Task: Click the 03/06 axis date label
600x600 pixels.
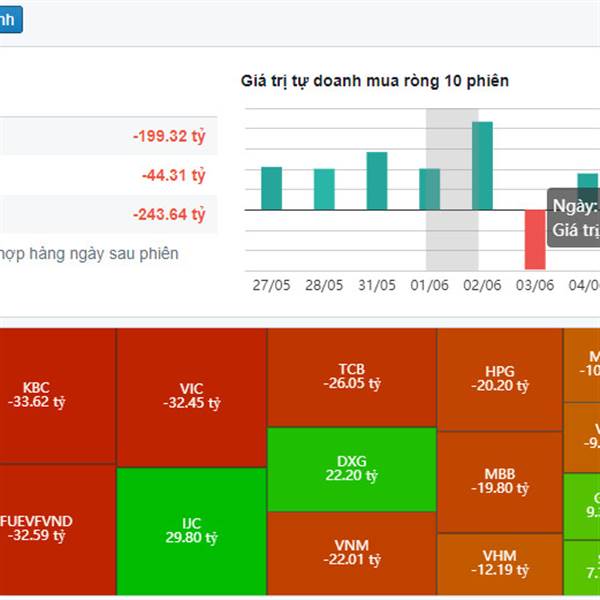Action: tap(535, 285)
